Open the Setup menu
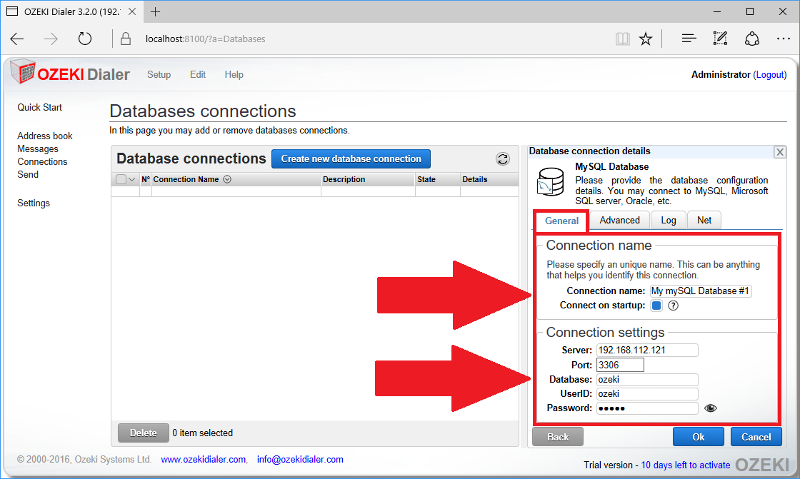The width and height of the screenshot is (800, 479). click(159, 75)
